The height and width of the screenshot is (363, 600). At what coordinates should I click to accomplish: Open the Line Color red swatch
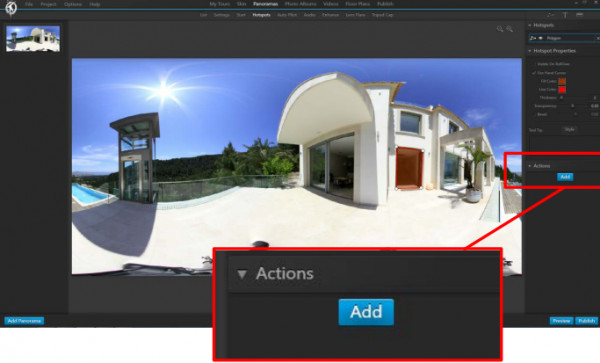pos(562,90)
